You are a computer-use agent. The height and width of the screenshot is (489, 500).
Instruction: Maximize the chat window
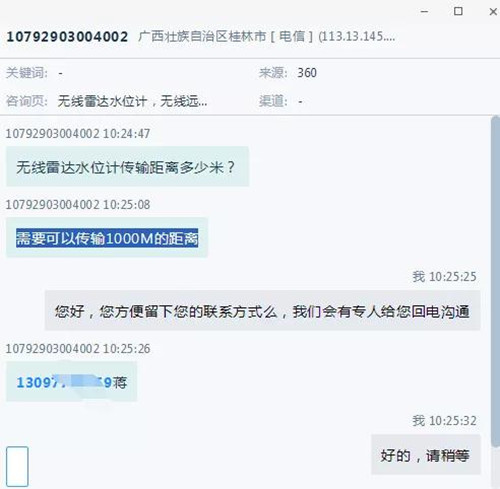pos(458,11)
